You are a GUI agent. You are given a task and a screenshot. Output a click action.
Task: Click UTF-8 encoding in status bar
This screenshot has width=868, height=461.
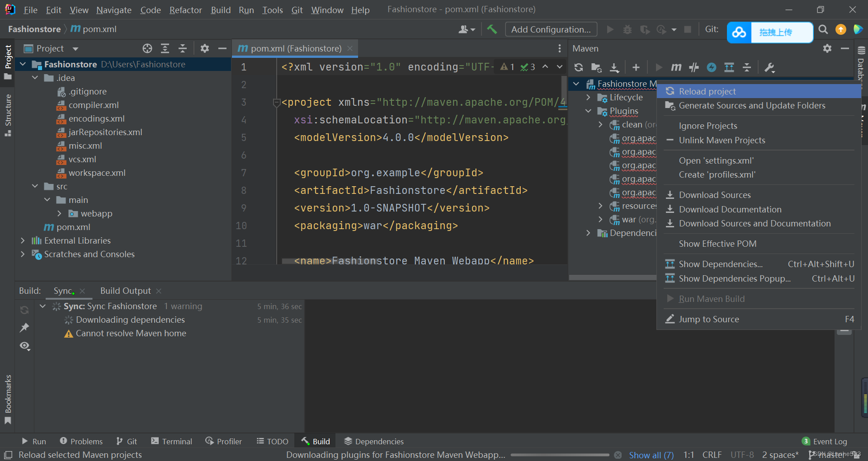742,455
